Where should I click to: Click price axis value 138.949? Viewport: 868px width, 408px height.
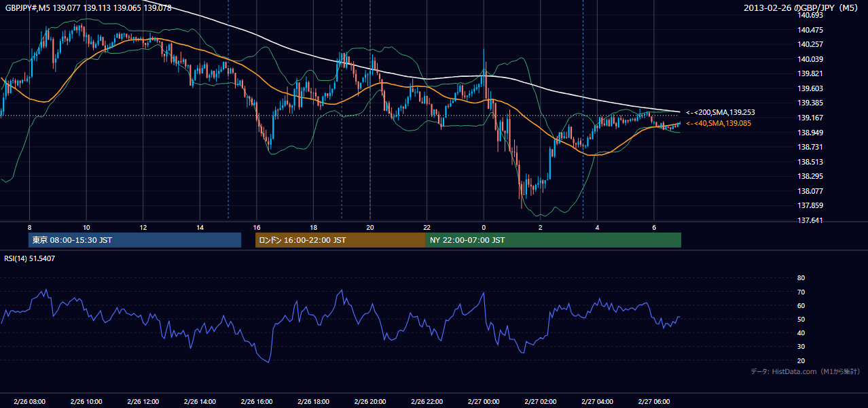[x=809, y=133]
